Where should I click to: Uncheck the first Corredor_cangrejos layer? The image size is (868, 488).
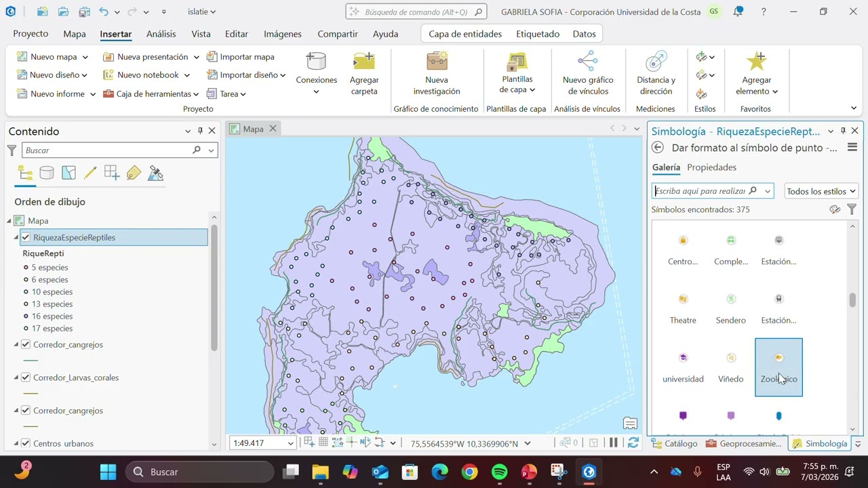tap(26, 344)
